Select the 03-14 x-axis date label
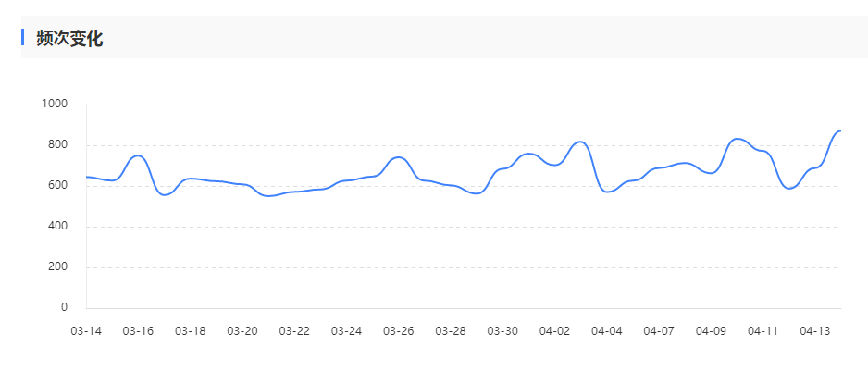This screenshot has width=868, height=371. click(86, 331)
